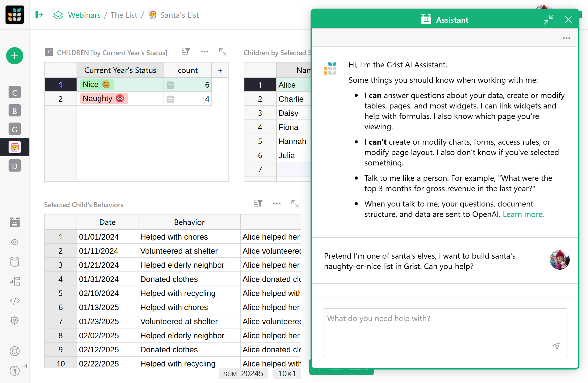Send the message with paper plane icon
Viewport: 588px width, 383px height.
click(x=556, y=346)
